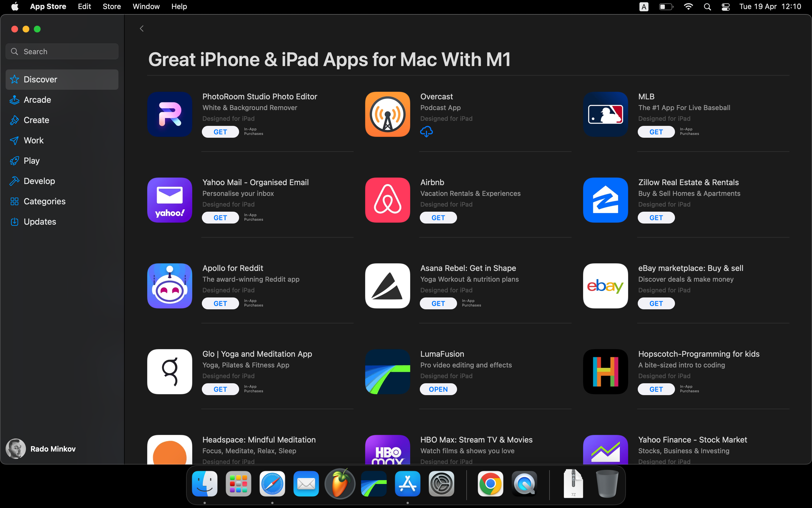Open HBO Max: Stream TV & Movies title
The width and height of the screenshot is (812, 508).
pyautogui.click(x=476, y=440)
